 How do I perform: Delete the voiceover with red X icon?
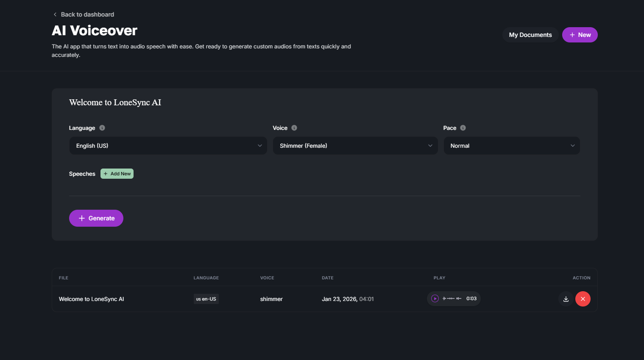click(x=583, y=299)
